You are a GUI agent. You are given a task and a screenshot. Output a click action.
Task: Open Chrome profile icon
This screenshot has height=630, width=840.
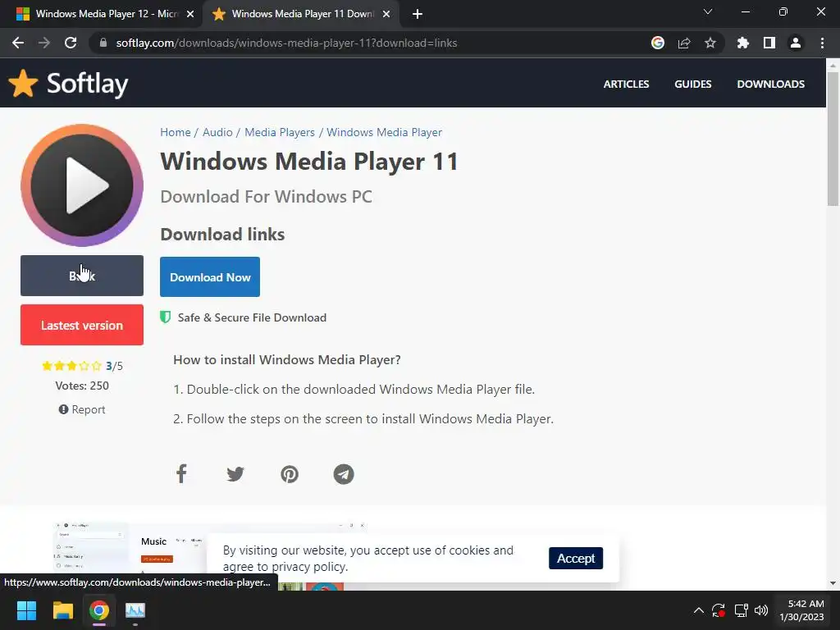click(x=796, y=43)
